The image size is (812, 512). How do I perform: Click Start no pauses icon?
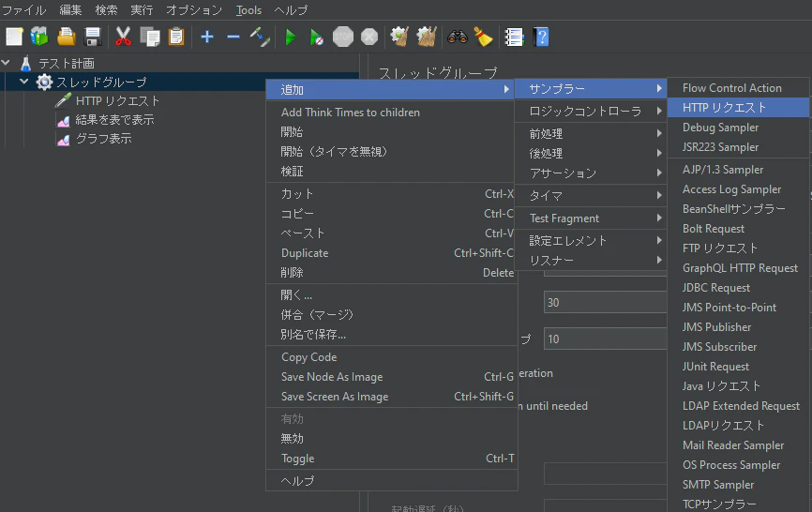click(x=316, y=37)
